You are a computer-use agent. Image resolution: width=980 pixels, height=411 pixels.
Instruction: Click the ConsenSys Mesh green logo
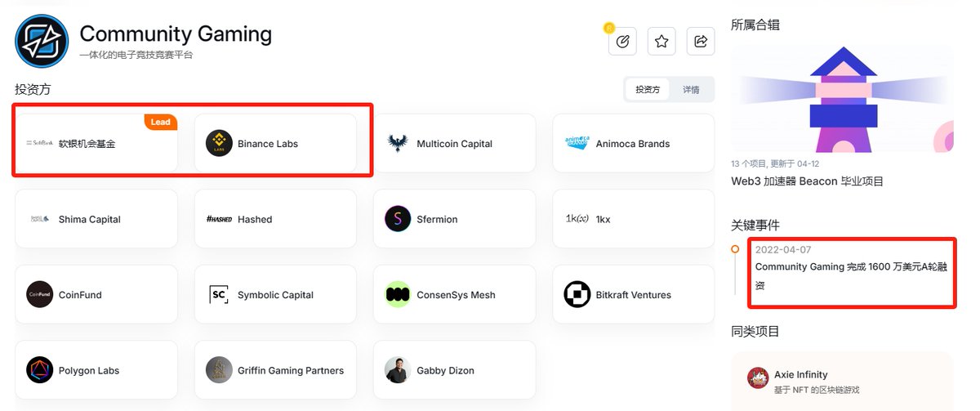pyautogui.click(x=398, y=294)
